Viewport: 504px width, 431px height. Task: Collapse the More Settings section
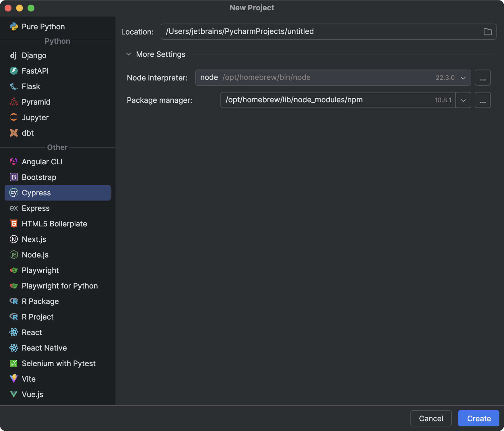point(129,54)
